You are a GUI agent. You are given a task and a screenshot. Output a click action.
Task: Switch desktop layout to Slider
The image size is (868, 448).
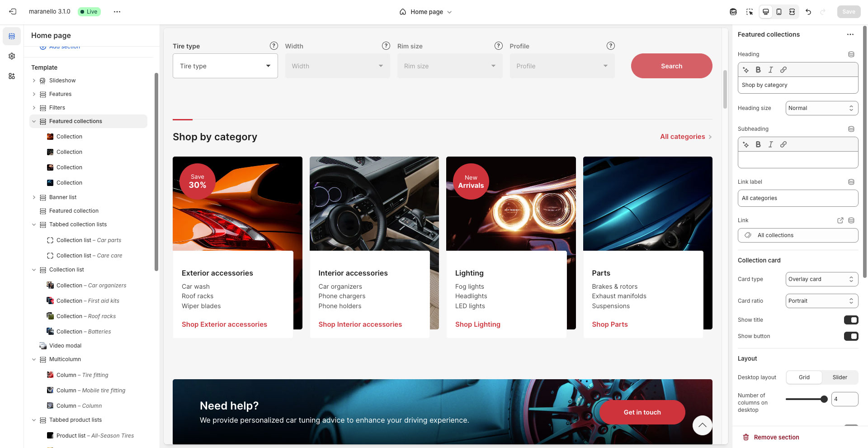click(840, 377)
